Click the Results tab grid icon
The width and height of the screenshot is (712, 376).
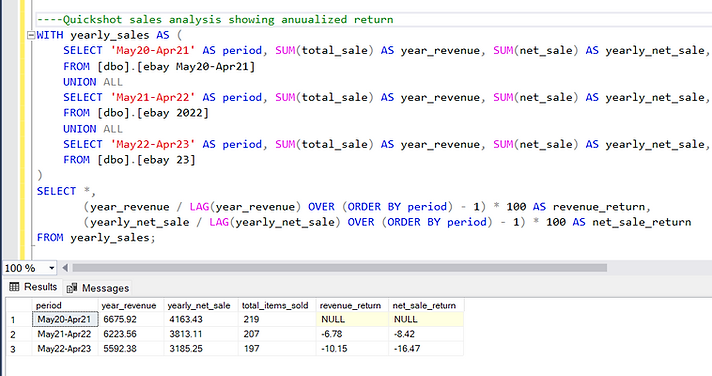(x=15, y=287)
